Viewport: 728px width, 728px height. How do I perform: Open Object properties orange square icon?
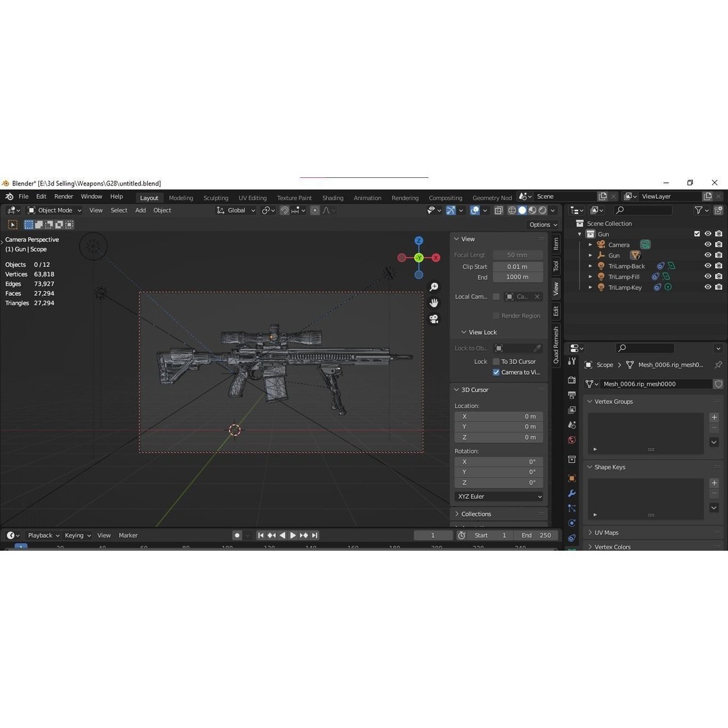(572, 478)
